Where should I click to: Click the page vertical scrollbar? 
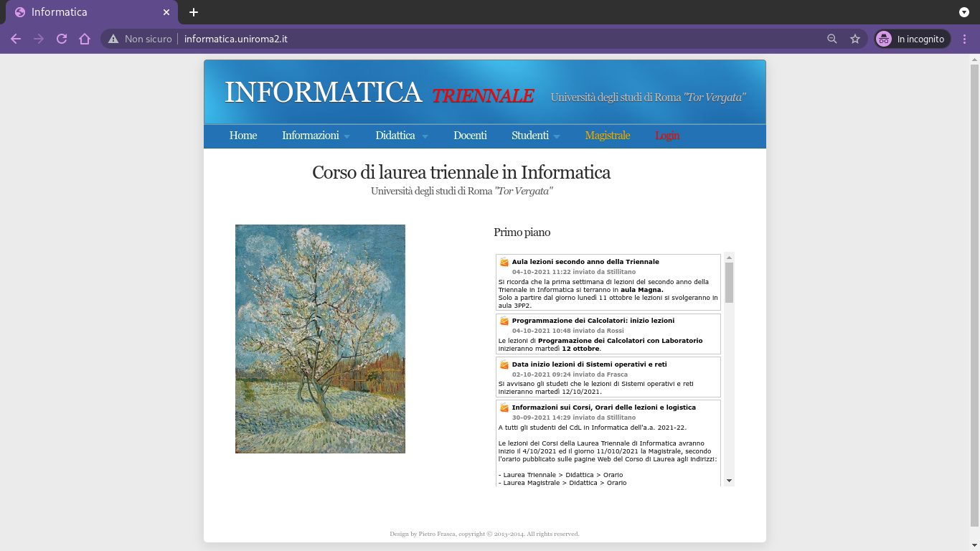tap(974, 294)
